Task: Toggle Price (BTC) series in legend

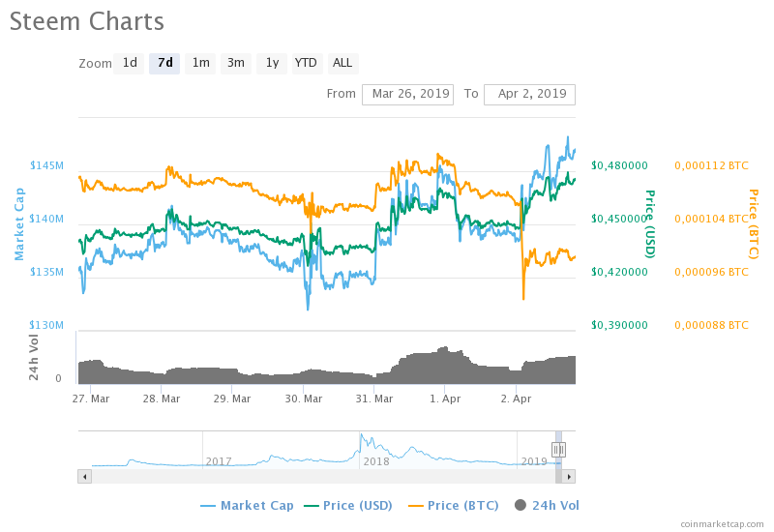Action: click(x=453, y=505)
